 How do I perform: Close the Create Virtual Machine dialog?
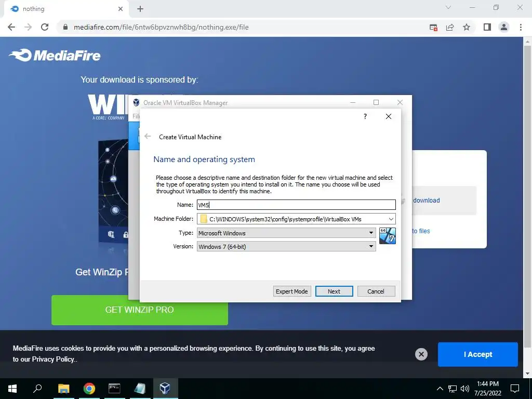pos(389,116)
